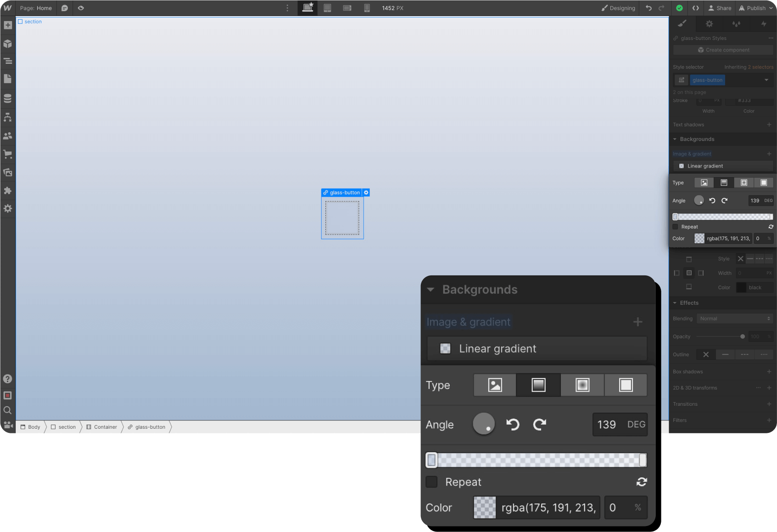Collapse the Effects section
This screenshot has width=777, height=532.
[675, 303]
